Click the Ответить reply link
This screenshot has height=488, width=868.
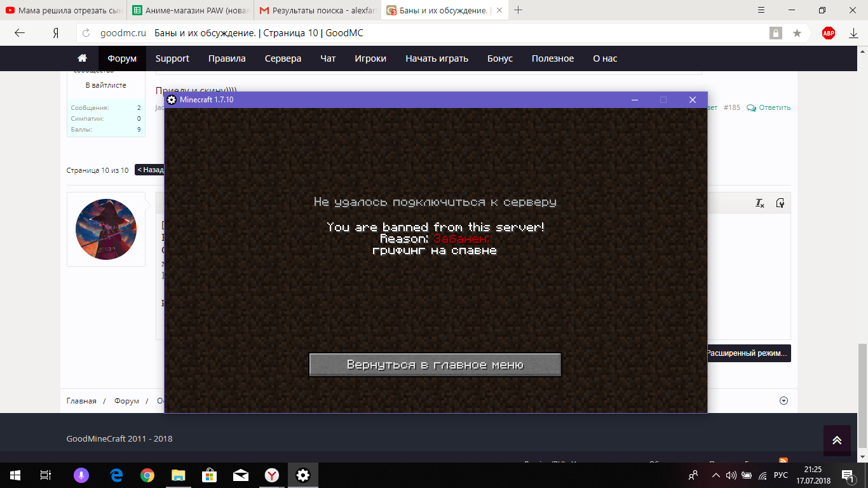pyautogui.click(x=769, y=107)
